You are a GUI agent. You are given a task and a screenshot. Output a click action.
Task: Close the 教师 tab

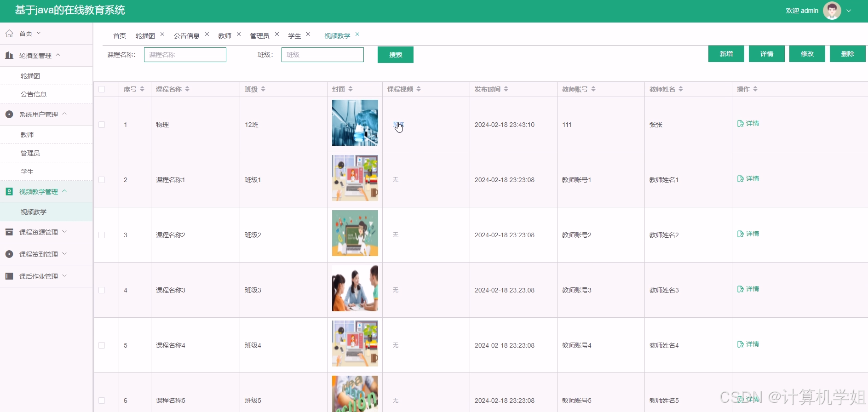(x=239, y=34)
